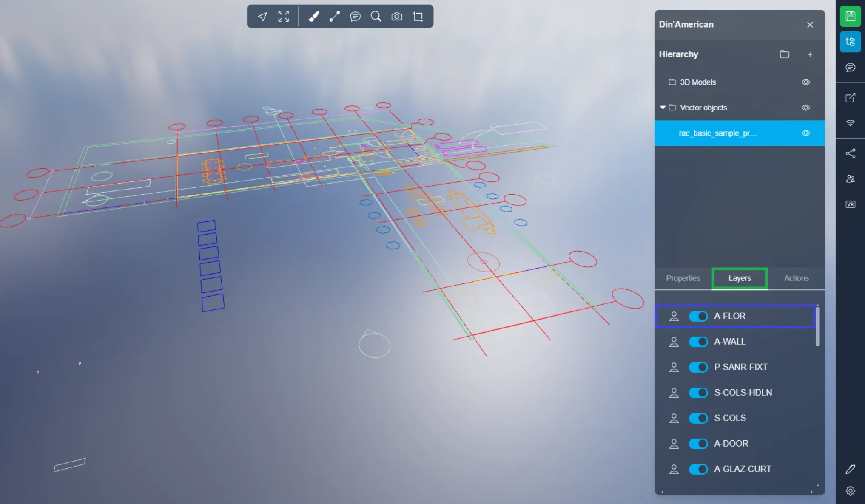
Task: Select the A-DOOR layer label
Action: click(x=731, y=444)
